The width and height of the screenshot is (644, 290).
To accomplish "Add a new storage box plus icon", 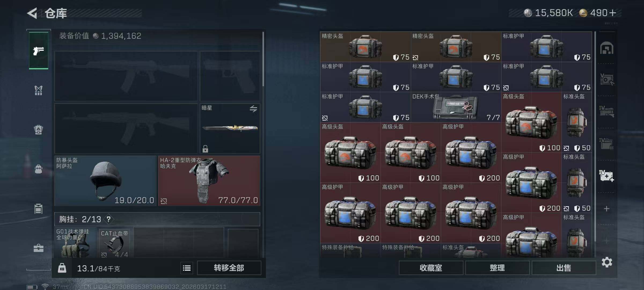I will [x=606, y=209].
